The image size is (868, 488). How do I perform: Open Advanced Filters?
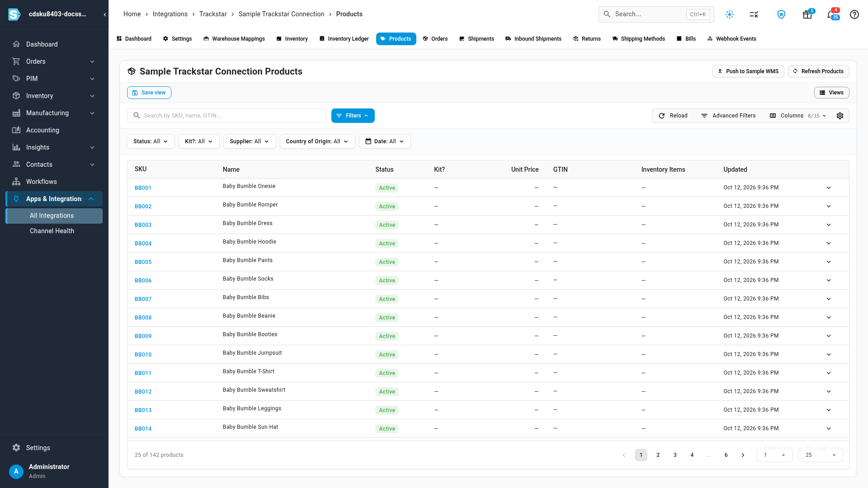click(x=728, y=116)
